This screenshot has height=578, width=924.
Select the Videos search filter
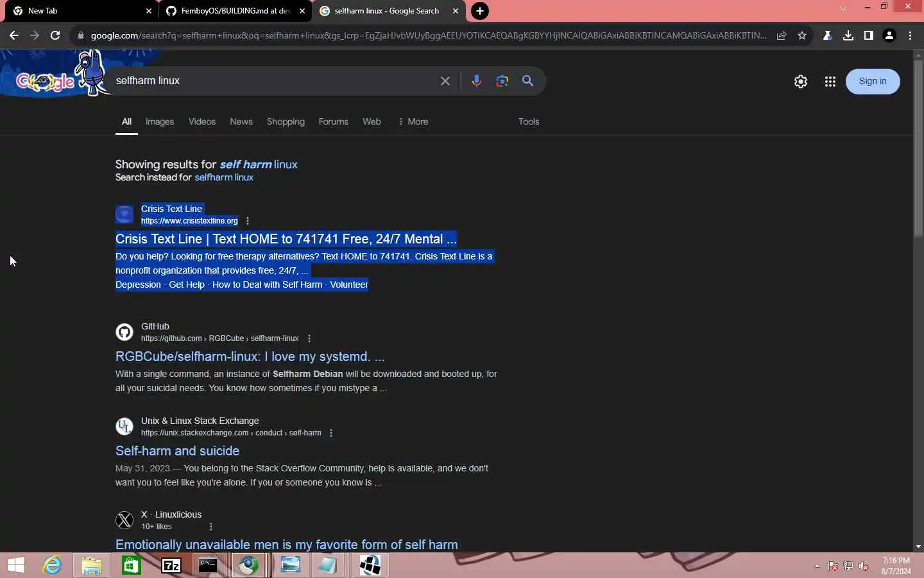202,121
